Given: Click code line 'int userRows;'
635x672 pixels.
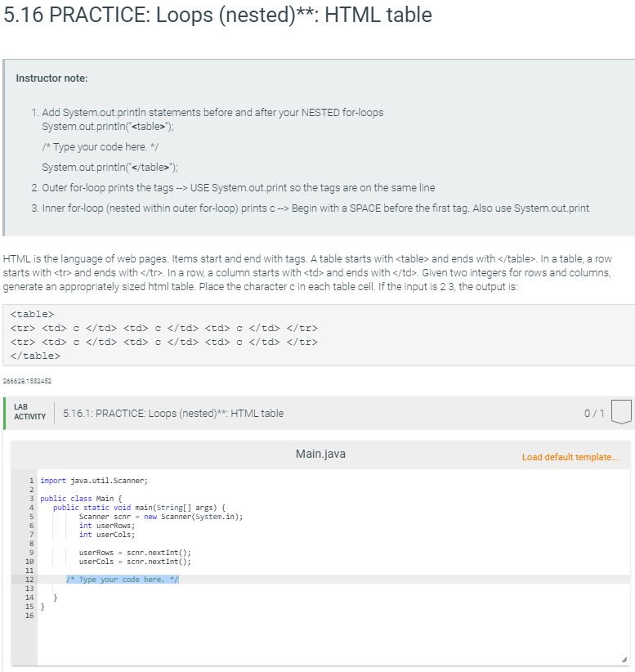Looking at the screenshot, I should pos(107,526).
